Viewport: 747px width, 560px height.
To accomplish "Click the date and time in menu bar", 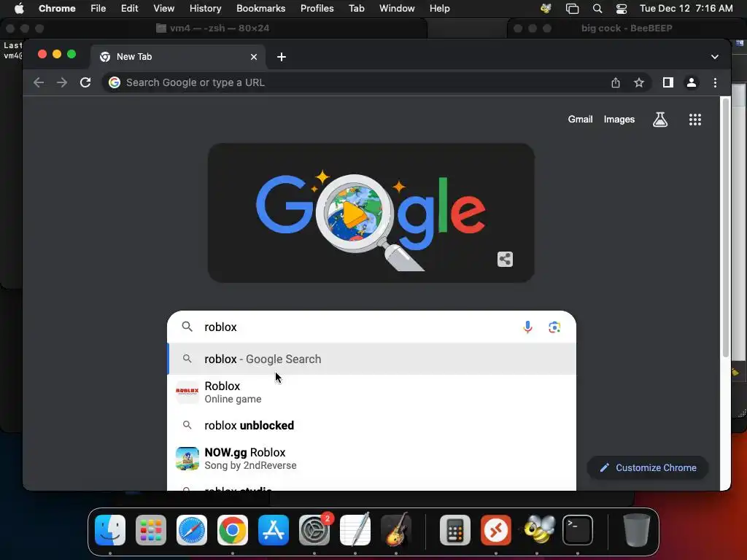I will (x=686, y=8).
